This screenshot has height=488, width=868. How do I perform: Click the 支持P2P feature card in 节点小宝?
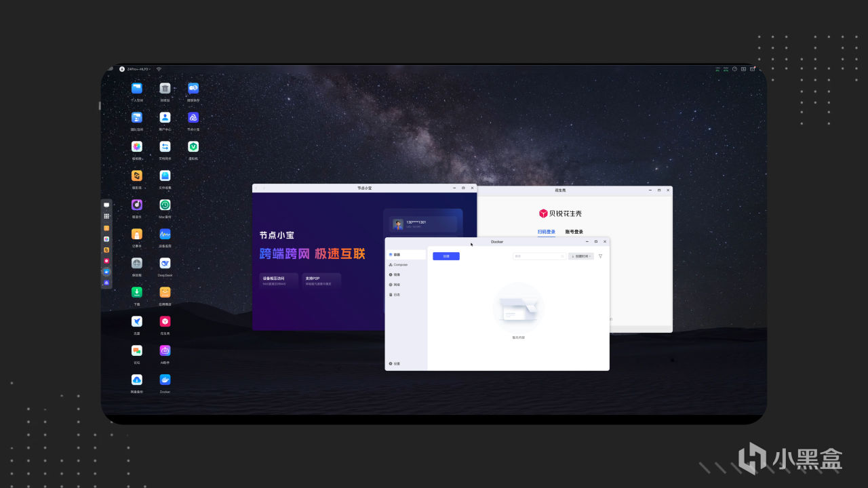(x=321, y=281)
